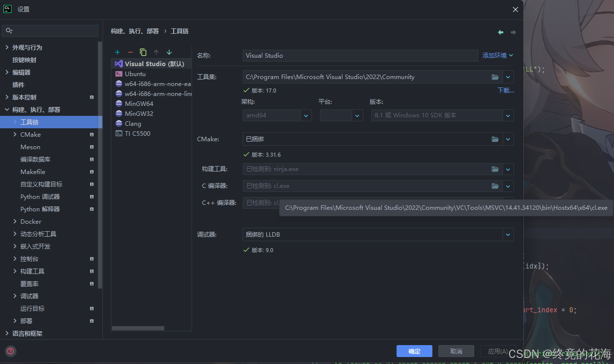The width and height of the screenshot is (614, 364).
Task: Click settings tree vertical scrollbar
Action: (x=101, y=164)
